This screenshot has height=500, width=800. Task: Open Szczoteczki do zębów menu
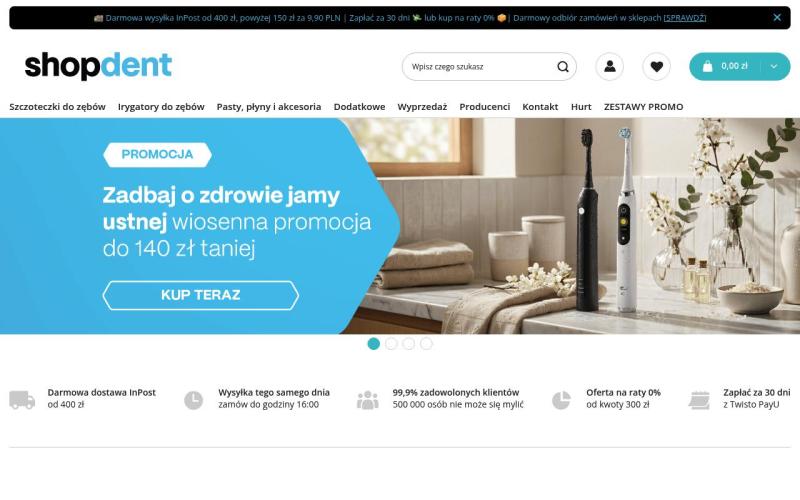click(x=57, y=107)
